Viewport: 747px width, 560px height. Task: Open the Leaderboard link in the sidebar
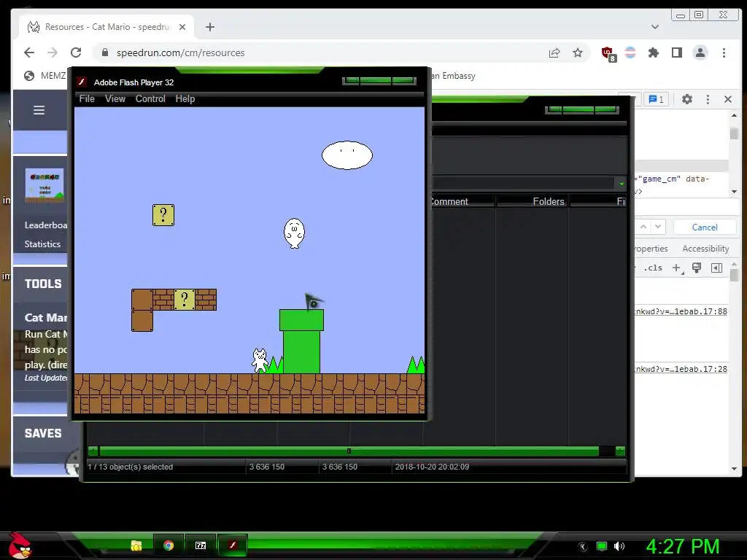tap(46, 225)
